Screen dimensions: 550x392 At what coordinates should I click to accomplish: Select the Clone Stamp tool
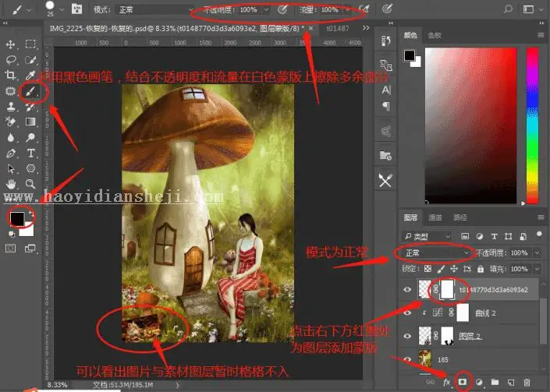[10, 106]
